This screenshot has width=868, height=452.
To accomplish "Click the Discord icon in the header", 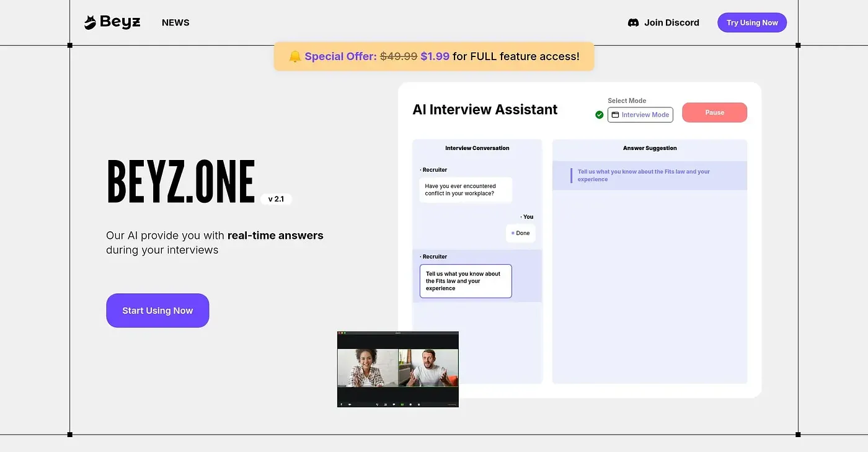I will coord(633,23).
